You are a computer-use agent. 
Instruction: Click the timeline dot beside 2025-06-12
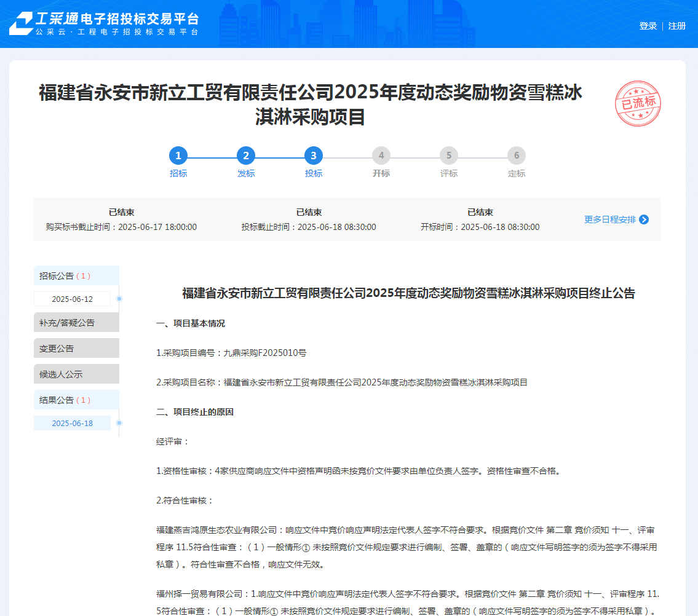119,299
